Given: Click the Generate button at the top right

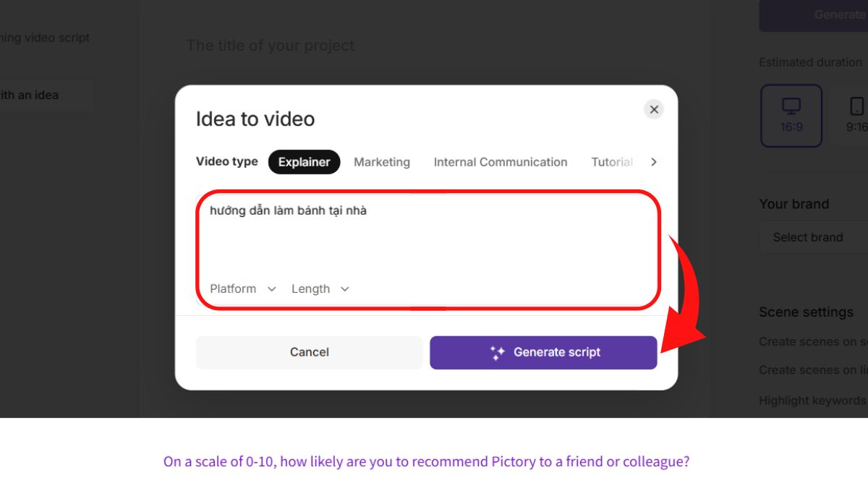Looking at the screenshot, I should coord(839,14).
